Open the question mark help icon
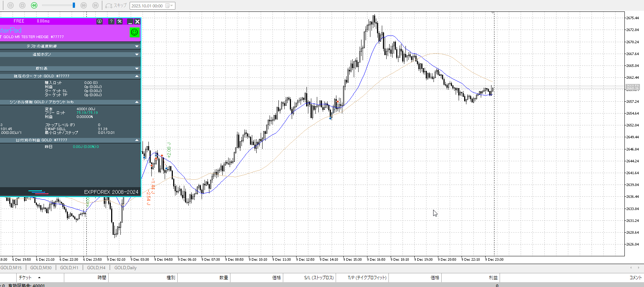Image resolution: width=644 pixels, height=287 pixels. point(111,21)
